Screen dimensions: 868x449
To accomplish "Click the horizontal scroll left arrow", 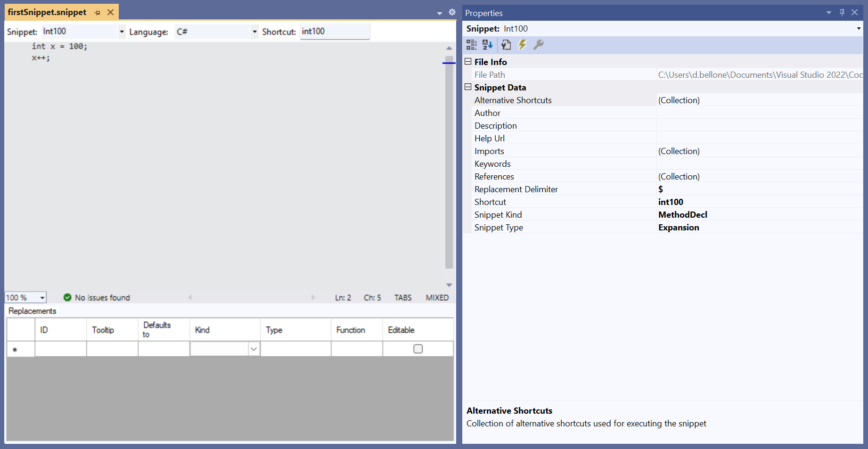I will 190,297.
